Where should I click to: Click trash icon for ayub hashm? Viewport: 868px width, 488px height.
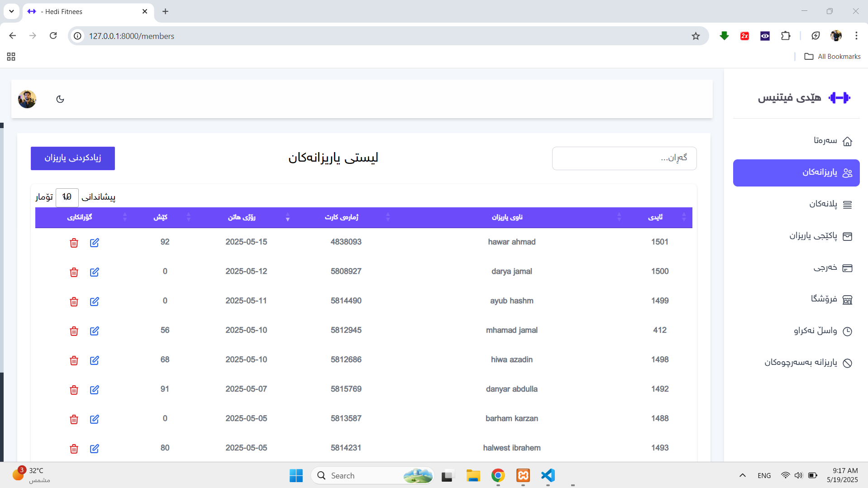tap(74, 301)
